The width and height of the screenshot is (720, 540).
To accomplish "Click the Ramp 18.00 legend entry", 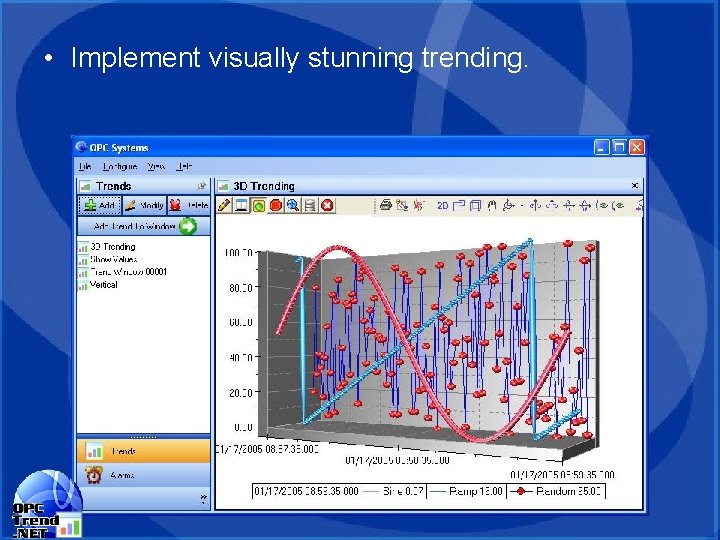I will coord(466,491).
